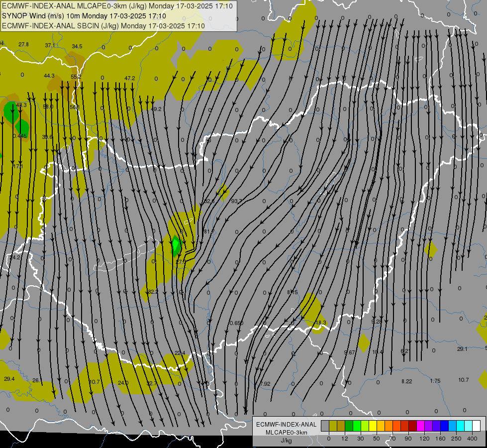The image size is (487, 448).
Task: Click the map value 47.2
Action: 129,78
